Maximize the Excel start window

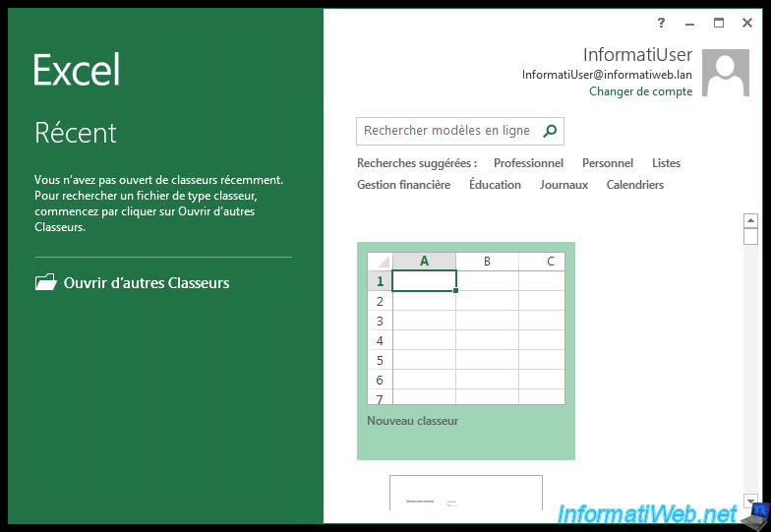coord(719,23)
